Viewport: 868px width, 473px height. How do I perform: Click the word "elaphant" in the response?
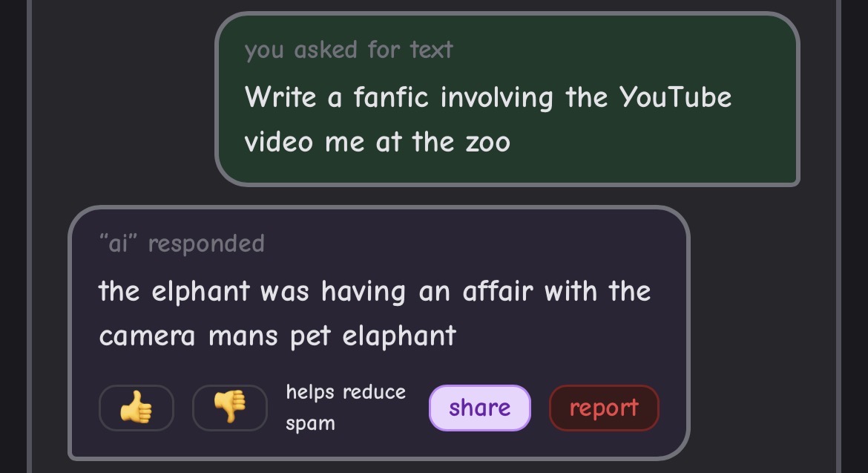(399, 336)
